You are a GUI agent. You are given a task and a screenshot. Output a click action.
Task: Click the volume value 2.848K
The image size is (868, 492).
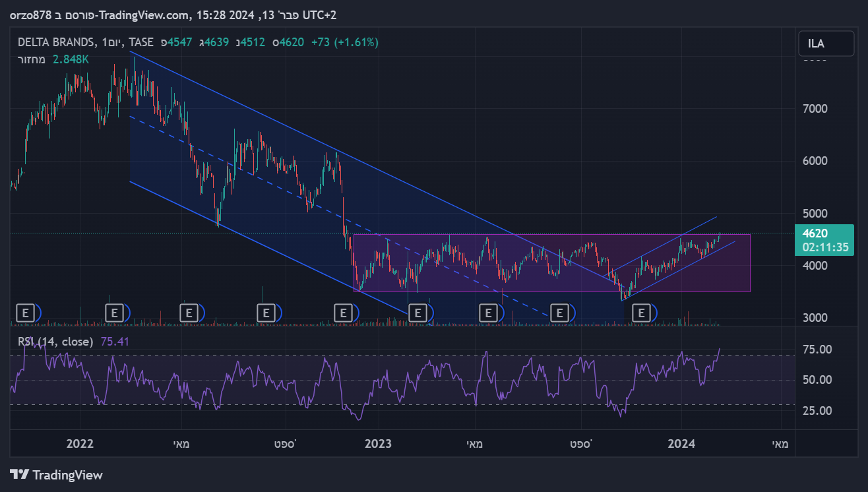[x=71, y=59]
